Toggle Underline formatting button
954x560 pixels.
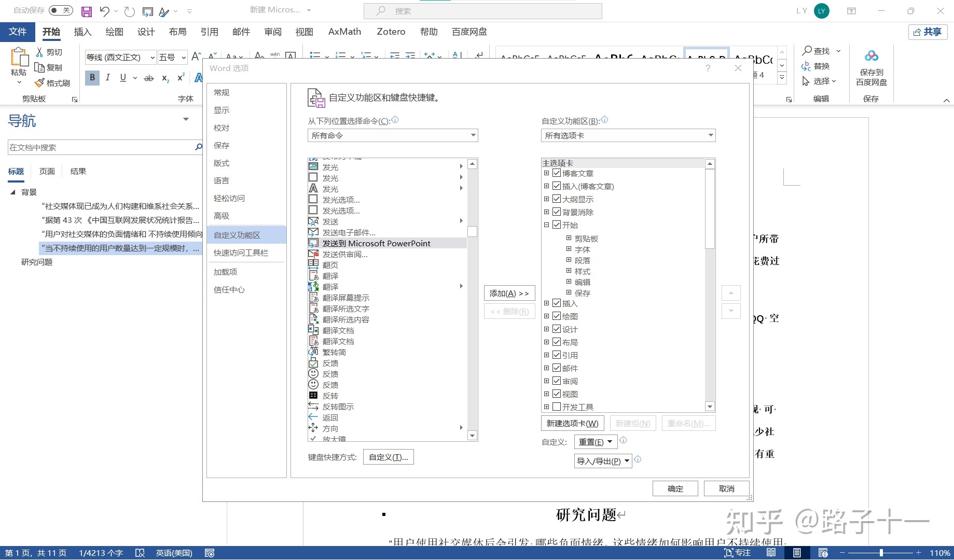tap(123, 78)
